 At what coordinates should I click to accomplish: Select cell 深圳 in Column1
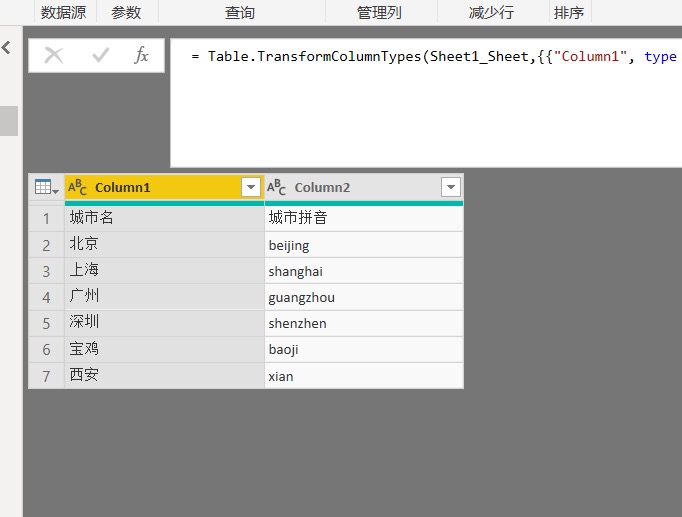point(164,323)
